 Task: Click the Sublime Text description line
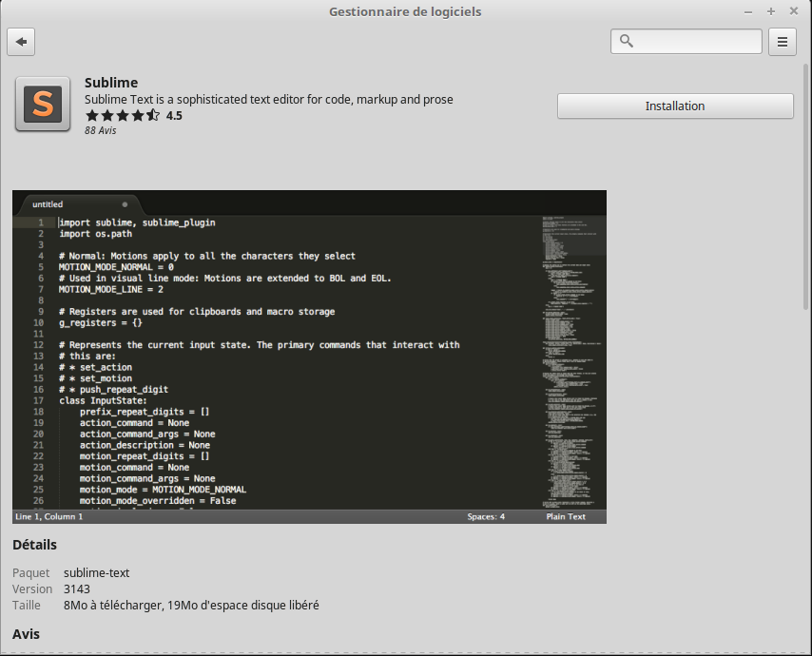point(269,100)
